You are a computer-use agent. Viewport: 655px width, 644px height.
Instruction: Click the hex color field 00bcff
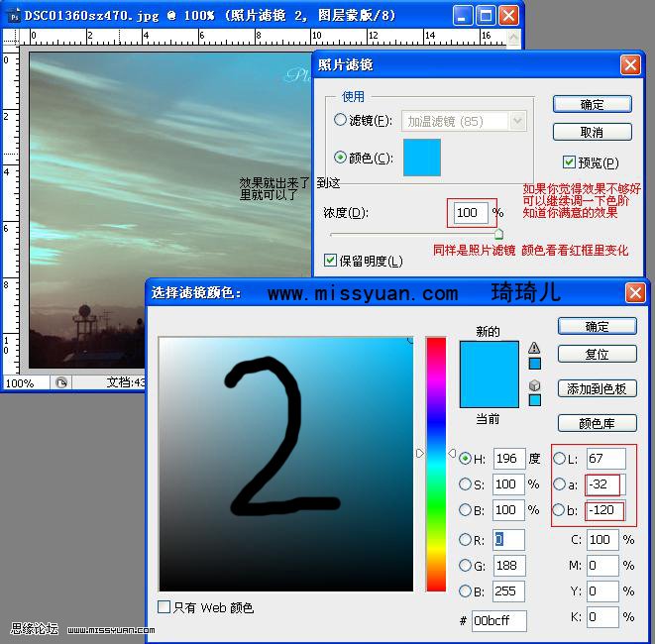coord(499,620)
